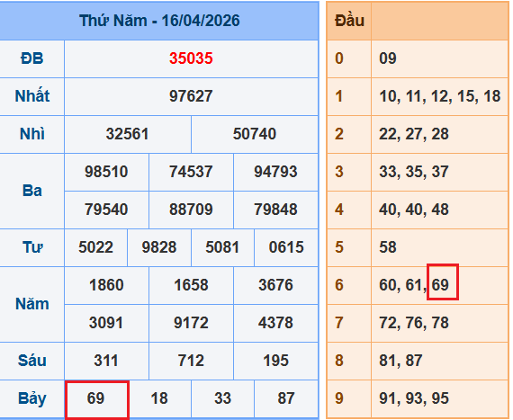Viewport: 513px width, 420px height.
Task: Select sixth prize number 195
Action: click(x=275, y=361)
